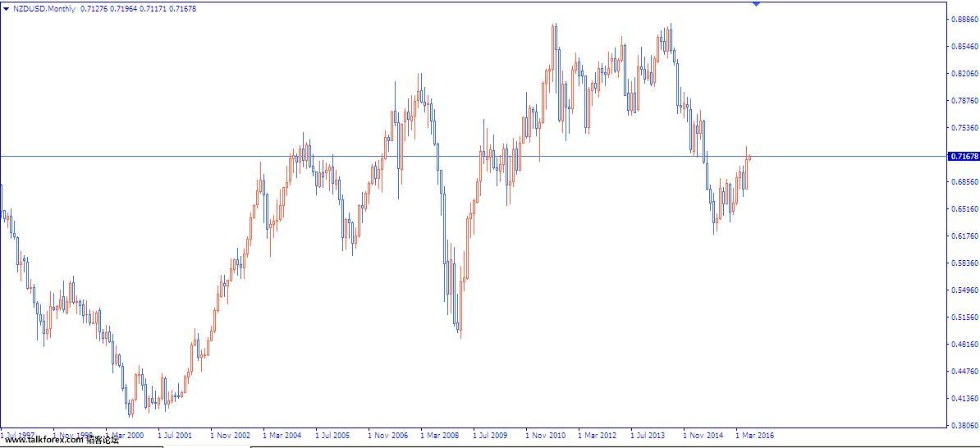Click the OHLC values 0.71276 0.71964 0.71171 0.71678

[x=139, y=9]
